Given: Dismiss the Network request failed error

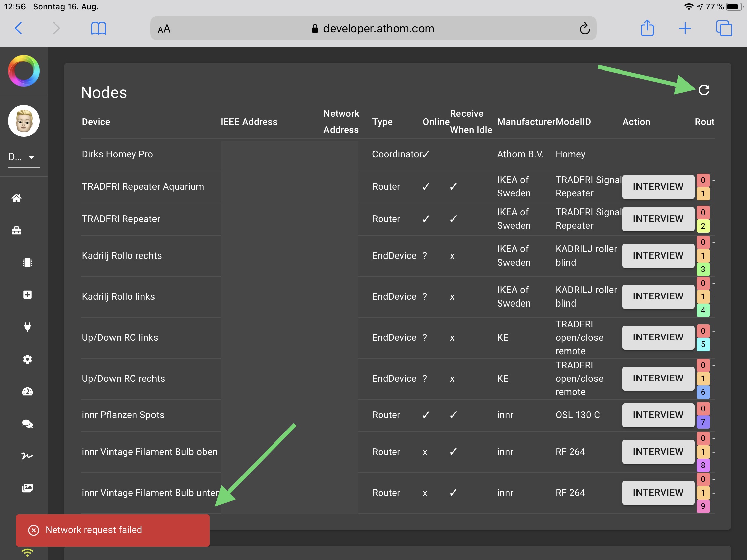Looking at the screenshot, I should [x=34, y=530].
